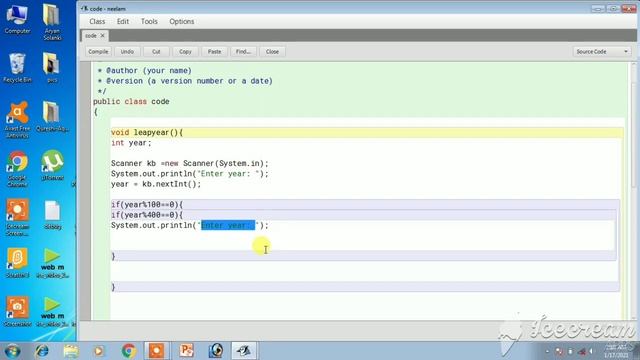Viewport: 640px width, 360px height.
Task: Open the Edit menu
Action: pyautogui.click(x=123, y=22)
